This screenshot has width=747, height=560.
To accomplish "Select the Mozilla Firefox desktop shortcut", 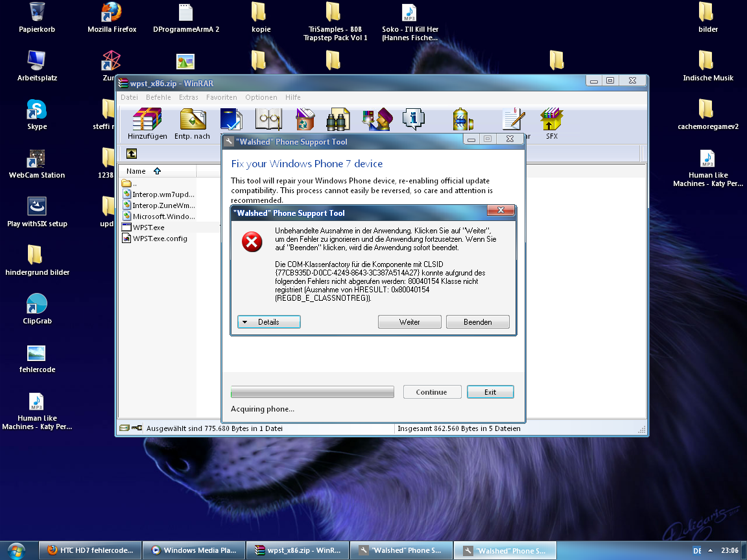I will point(112,17).
